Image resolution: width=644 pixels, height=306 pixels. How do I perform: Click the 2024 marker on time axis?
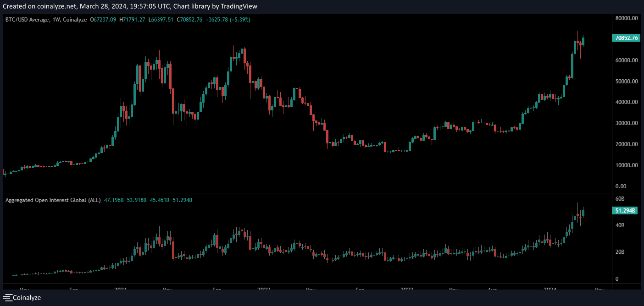tap(550, 289)
